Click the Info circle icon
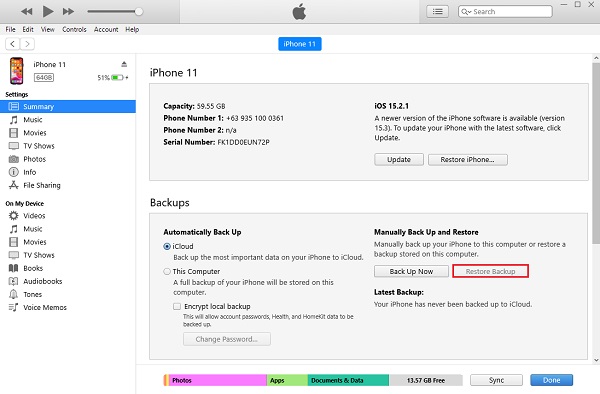This screenshot has width=600, height=394. coord(13,172)
